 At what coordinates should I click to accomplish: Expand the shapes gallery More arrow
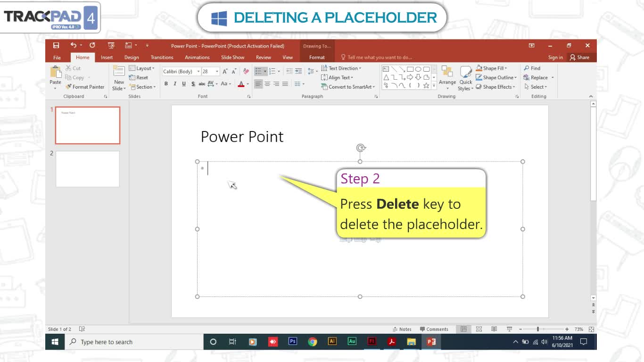click(434, 86)
